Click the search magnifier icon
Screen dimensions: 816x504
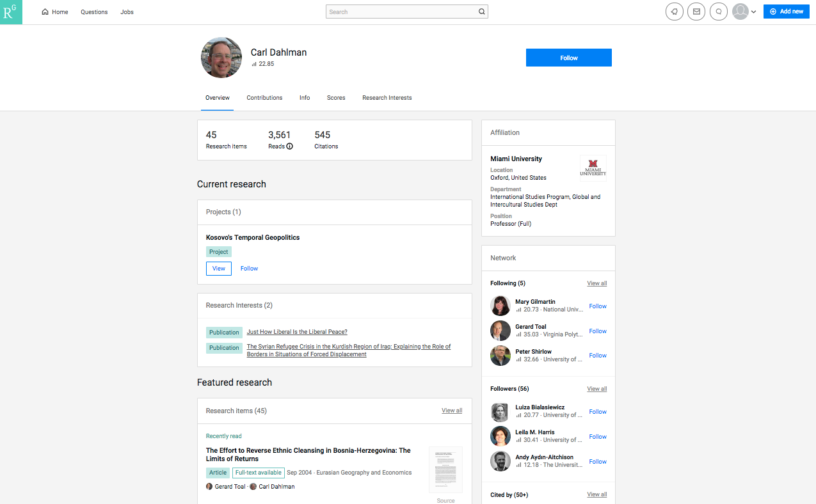(481, 12)
